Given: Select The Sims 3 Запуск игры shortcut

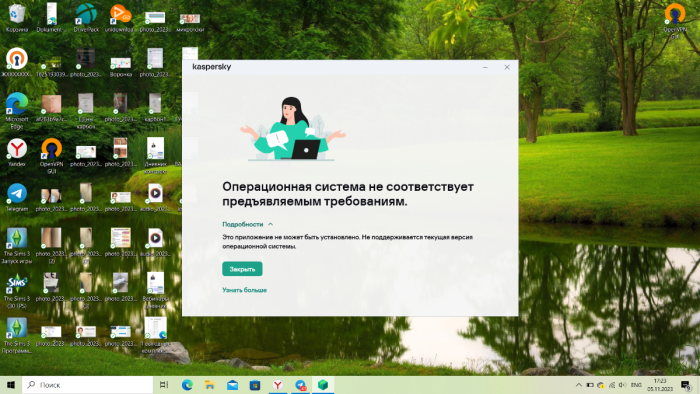Looking at the screenshot, I should click(x=17, y=245).
